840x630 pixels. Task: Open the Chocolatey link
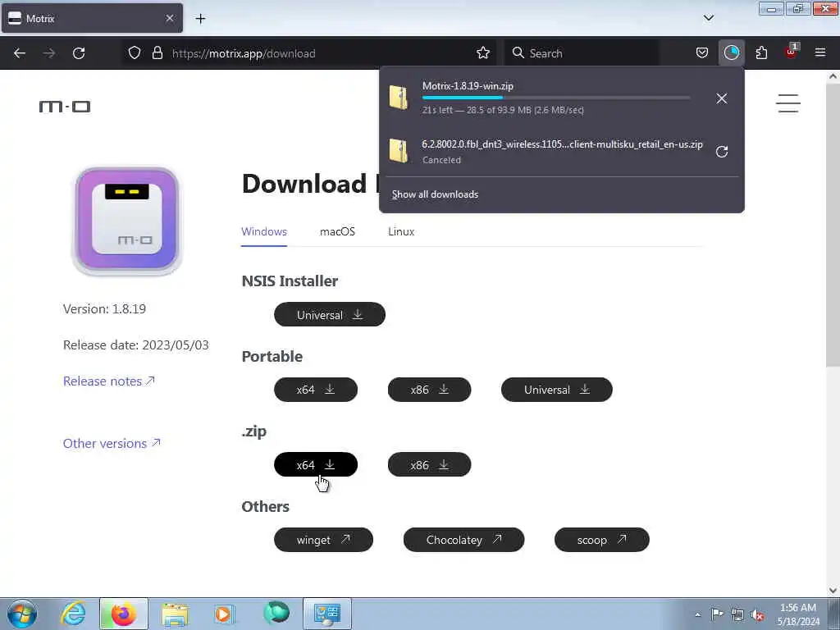point(464,540)
